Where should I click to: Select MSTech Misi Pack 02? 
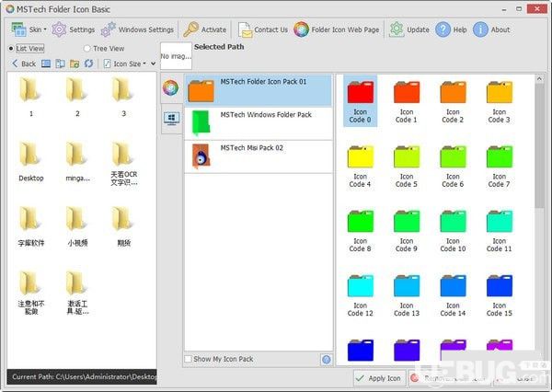pos(258,156)
